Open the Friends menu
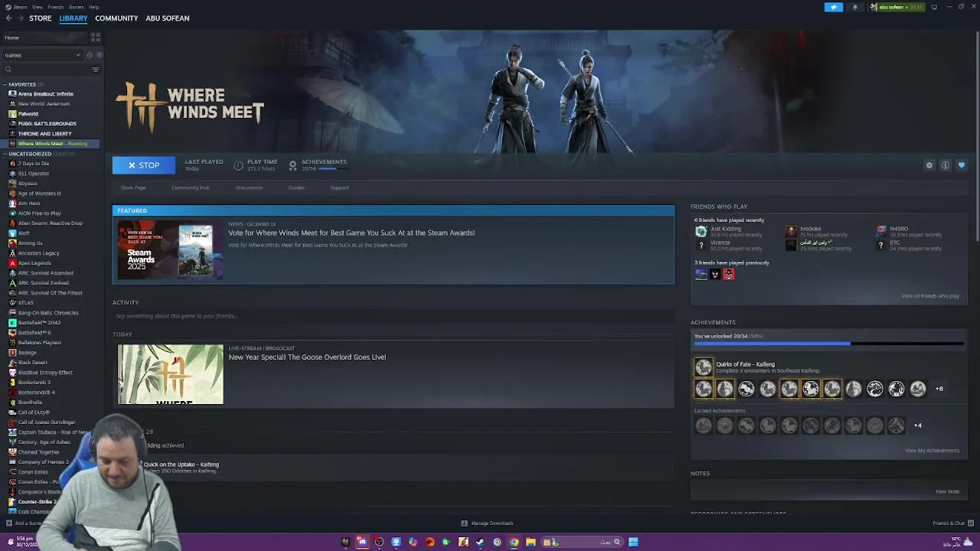 (x=56, y=7)
